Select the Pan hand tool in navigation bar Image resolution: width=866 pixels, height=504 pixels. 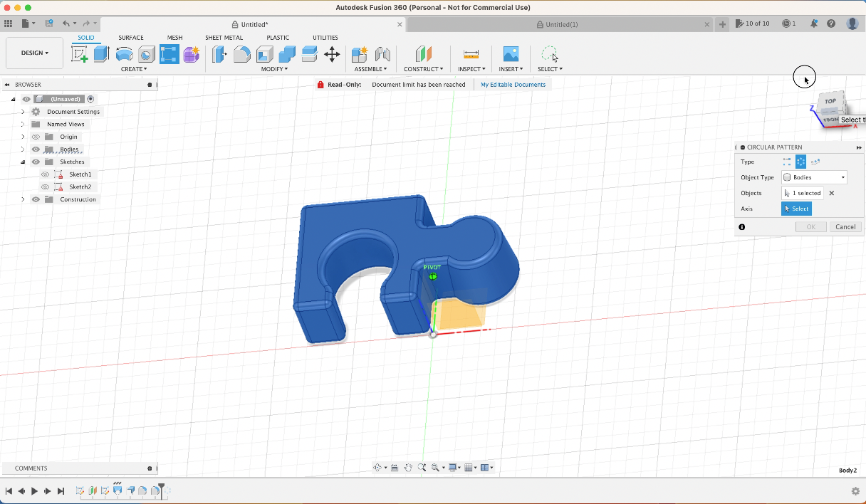pyautogui.click(x=408, y=468)
